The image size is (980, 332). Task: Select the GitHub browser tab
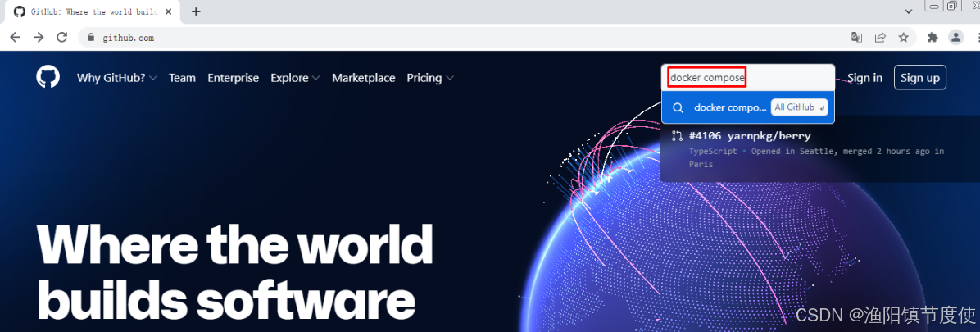[93, 11]
